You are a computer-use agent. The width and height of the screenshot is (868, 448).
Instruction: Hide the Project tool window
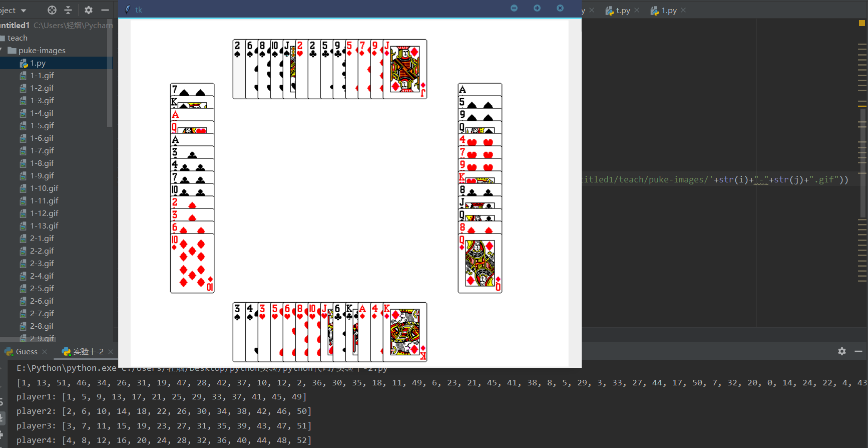[x=105, y=10]
